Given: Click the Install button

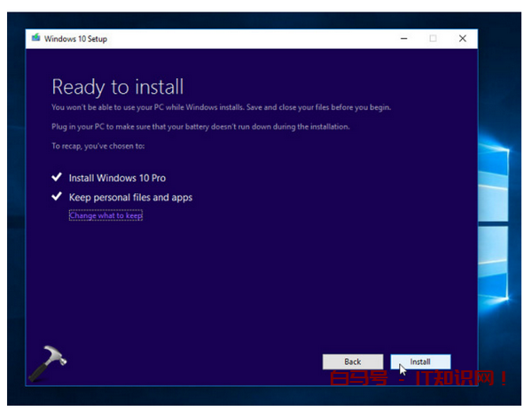Looking at the screenshot, I should click(420, 361).
